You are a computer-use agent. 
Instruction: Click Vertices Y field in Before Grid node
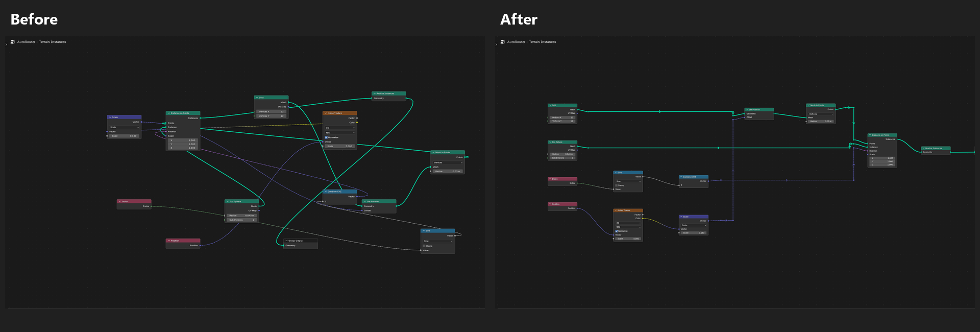point(272,116)
